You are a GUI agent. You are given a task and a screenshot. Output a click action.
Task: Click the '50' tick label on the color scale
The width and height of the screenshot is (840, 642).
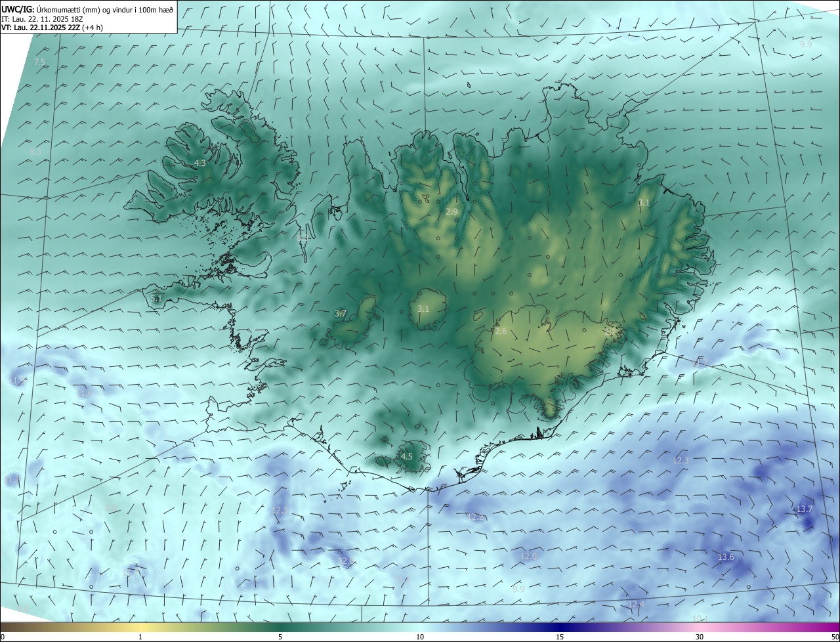click(x=835, y=637)
